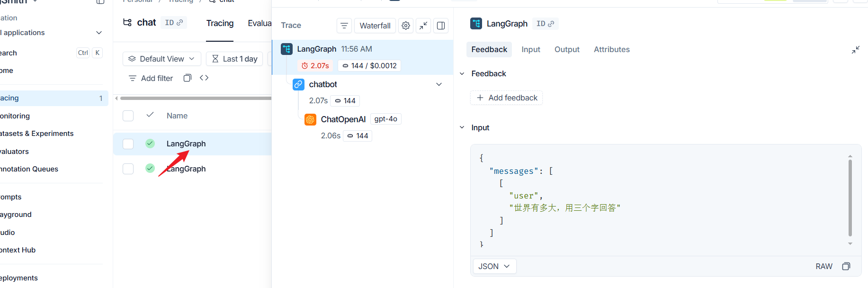The height and width of the screenshot is (288, 868).
Task: Switch to the Attributes tab
Action: tap(612, 49)
